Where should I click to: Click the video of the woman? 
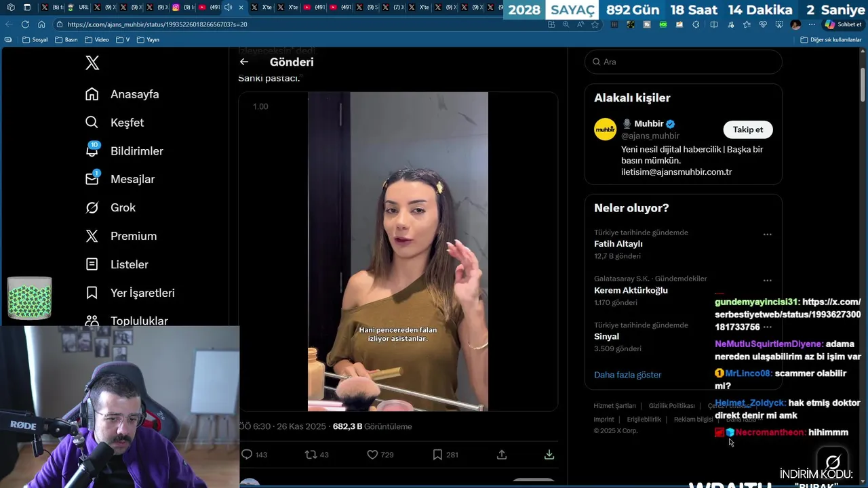tap(398, 251)
